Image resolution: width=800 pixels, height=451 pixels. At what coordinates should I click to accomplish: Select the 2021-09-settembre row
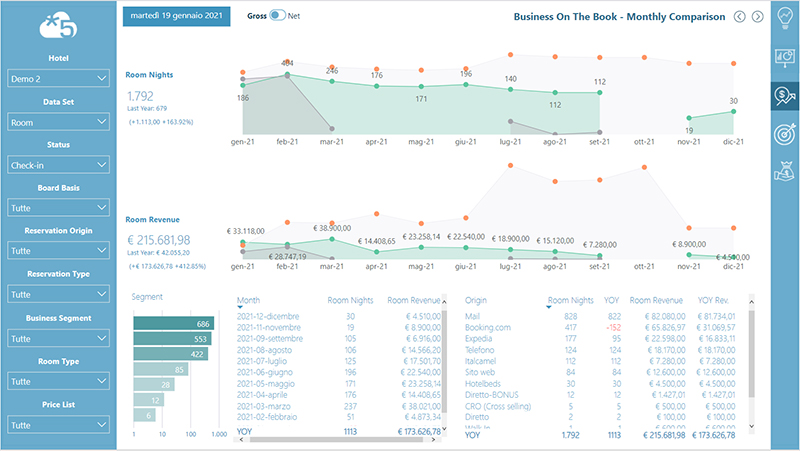point(339,339)
